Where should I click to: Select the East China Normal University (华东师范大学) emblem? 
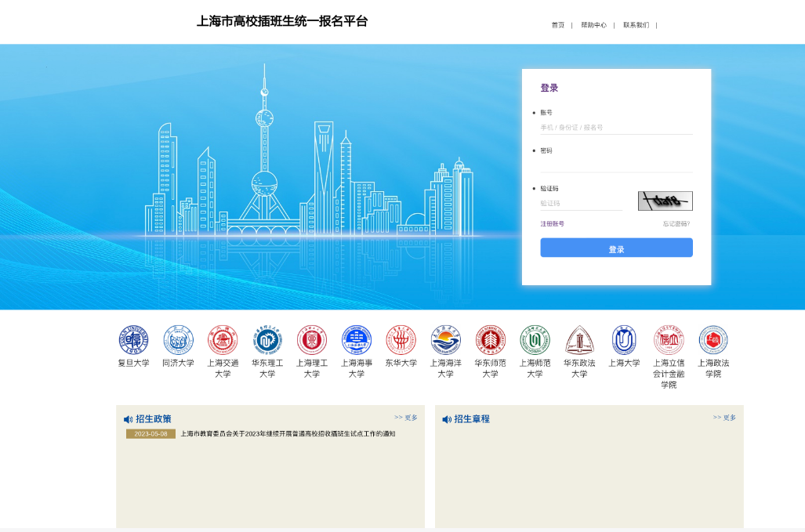[490, 341]
